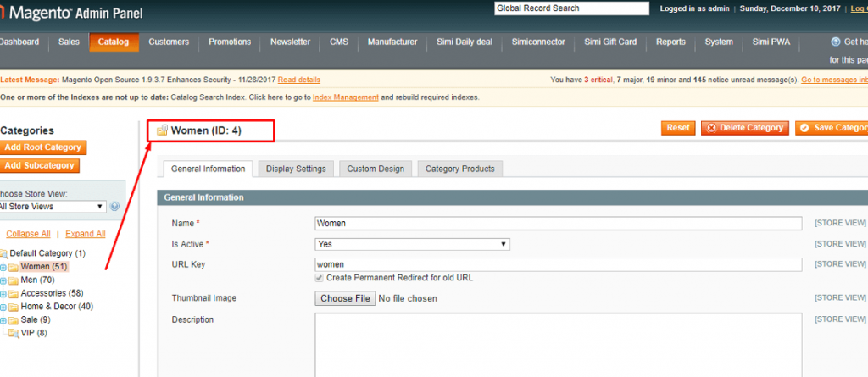Screen dimensions: 868x377
Task: Expand the Men category node
Action: click(x=3, y=280)
